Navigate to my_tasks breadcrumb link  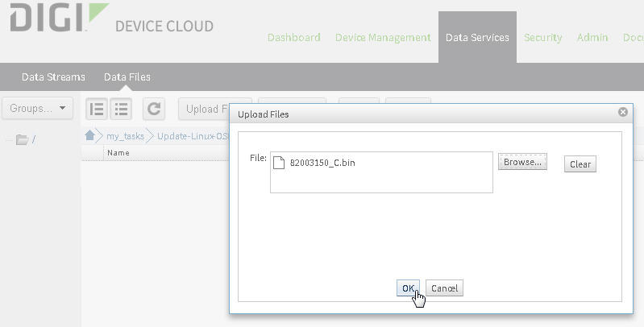coord(125,136)
